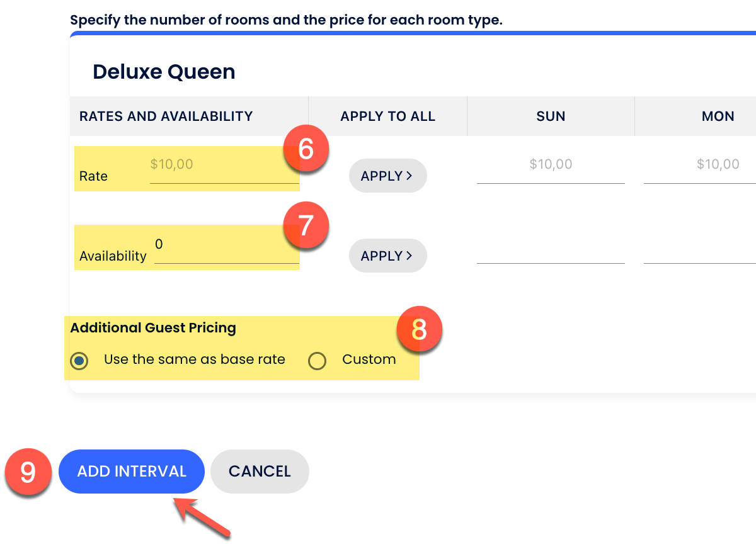The image size is (756, 554).
Task: Click the red step 9 badge
Action: [28, 472]
